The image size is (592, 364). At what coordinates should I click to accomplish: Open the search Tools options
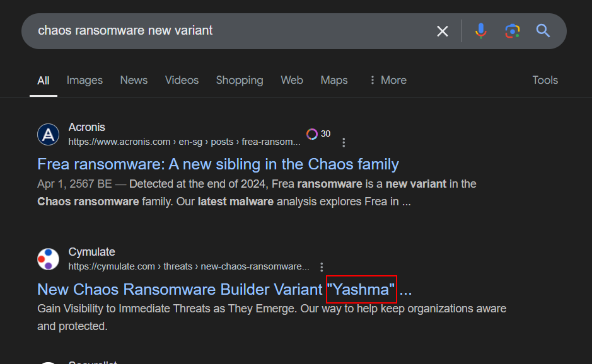[545, 80]
